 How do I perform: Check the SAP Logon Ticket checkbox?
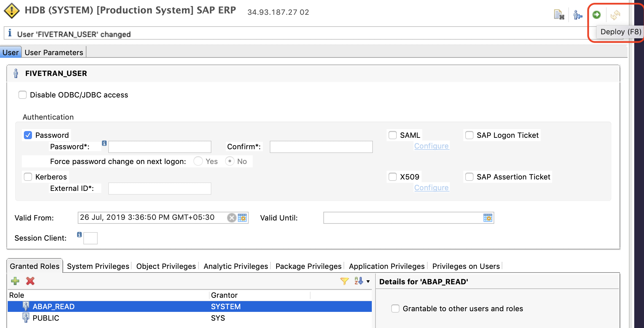[x=469, y=135]
